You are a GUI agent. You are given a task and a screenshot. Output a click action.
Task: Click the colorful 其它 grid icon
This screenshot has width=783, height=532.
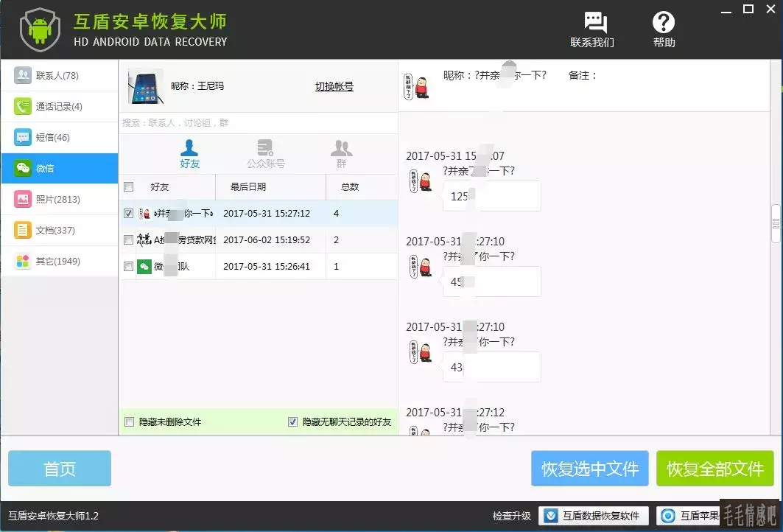pos(23,262)
